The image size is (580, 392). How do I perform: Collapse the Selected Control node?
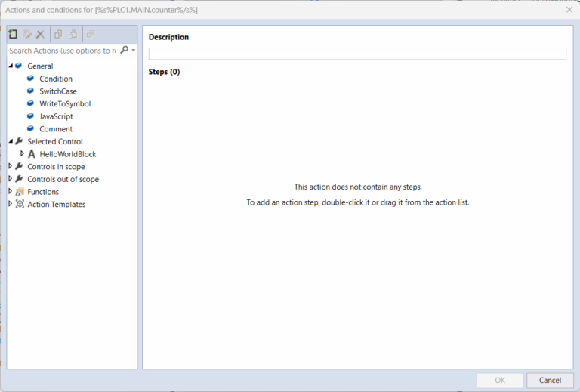coord(11,141)
